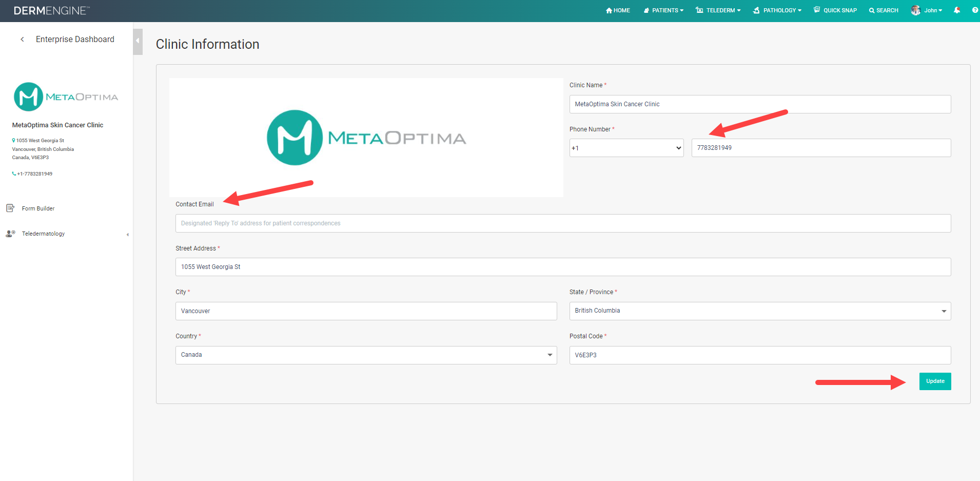Open the TELEDERM menu

tap(718, 10)
